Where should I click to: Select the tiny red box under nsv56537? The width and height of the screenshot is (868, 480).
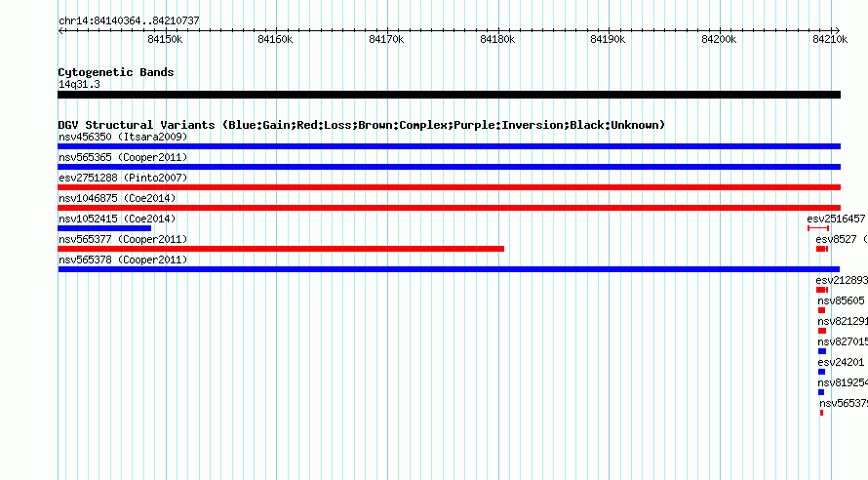coord(821,413)
